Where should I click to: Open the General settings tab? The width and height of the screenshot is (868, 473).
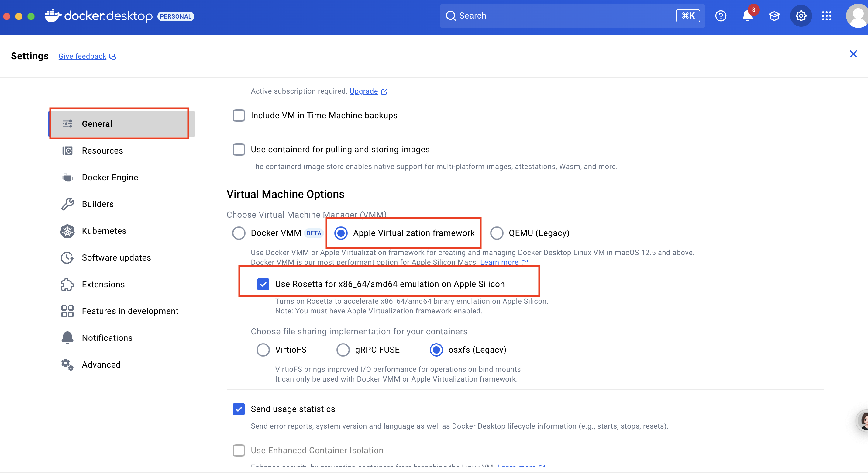tap(122, 124)
